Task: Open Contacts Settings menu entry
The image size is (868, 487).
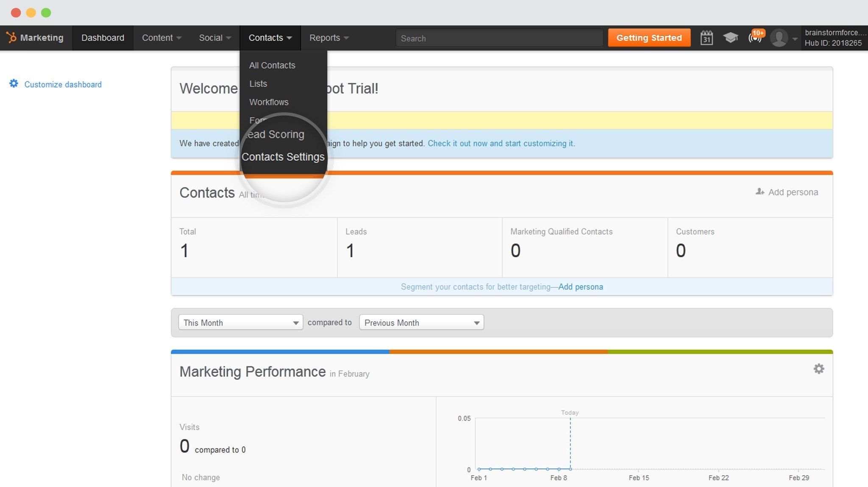Action: click(x=283, y=157)
